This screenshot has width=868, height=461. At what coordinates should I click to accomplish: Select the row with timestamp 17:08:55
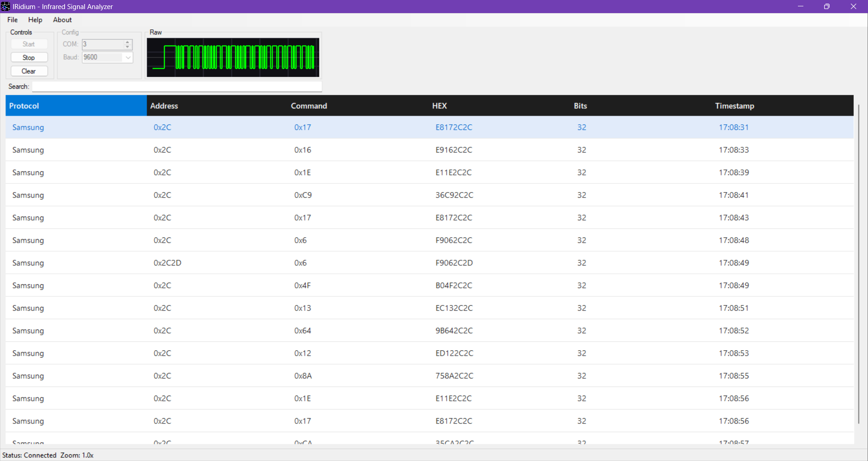point(429,376)
